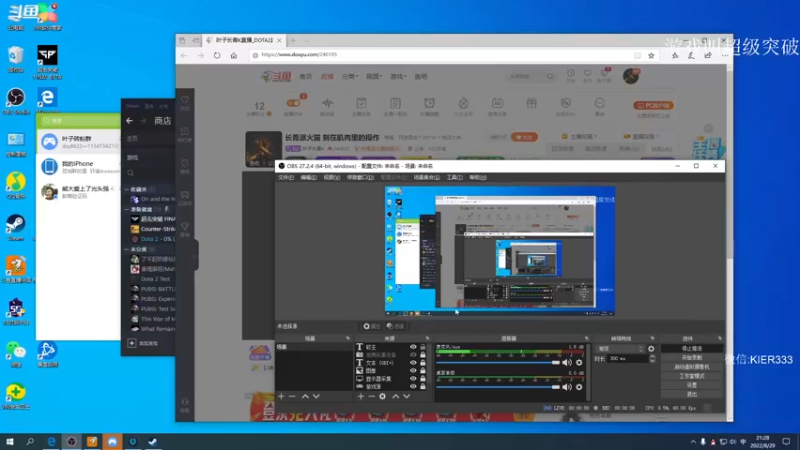Open OBS 工具(T) menu

click(x=454, y=178)
